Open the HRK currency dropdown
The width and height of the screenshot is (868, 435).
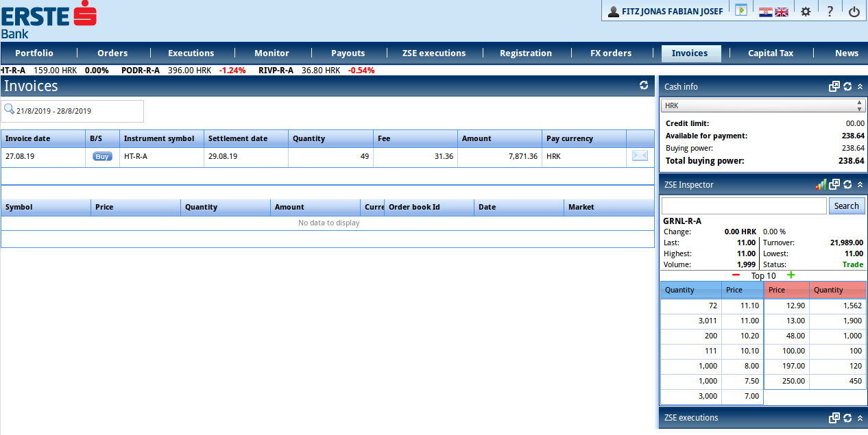(x=762, y=105)
